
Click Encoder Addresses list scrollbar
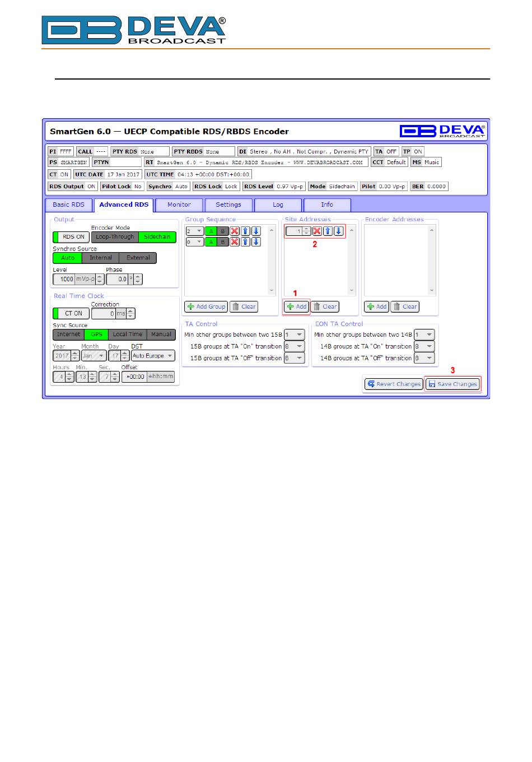(x=432, y=261)
